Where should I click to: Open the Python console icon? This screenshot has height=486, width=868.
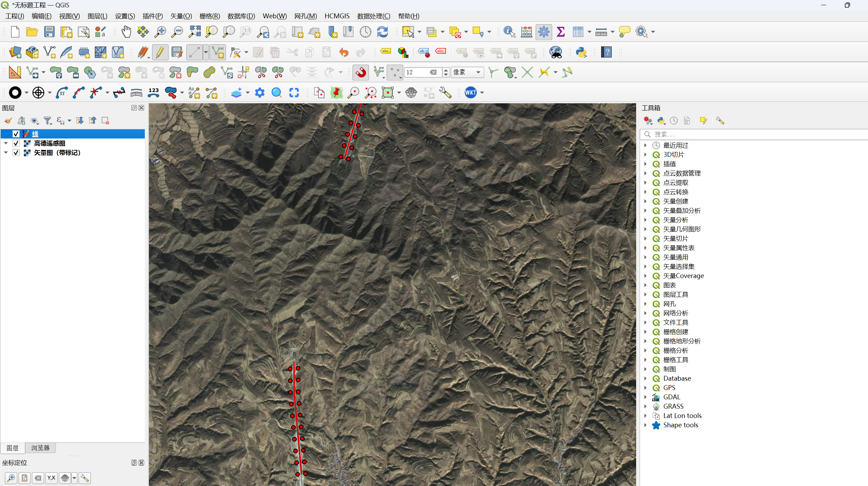click(581, 52)
